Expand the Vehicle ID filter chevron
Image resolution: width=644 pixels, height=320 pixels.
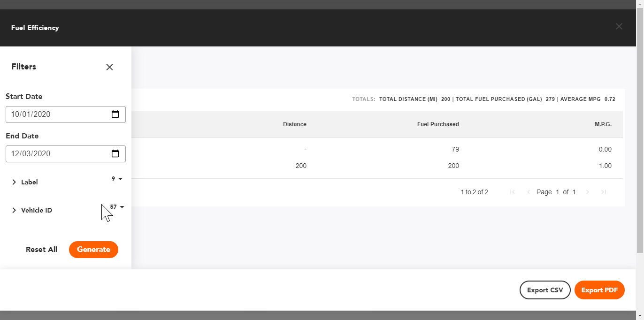click(x=14, y=210)
